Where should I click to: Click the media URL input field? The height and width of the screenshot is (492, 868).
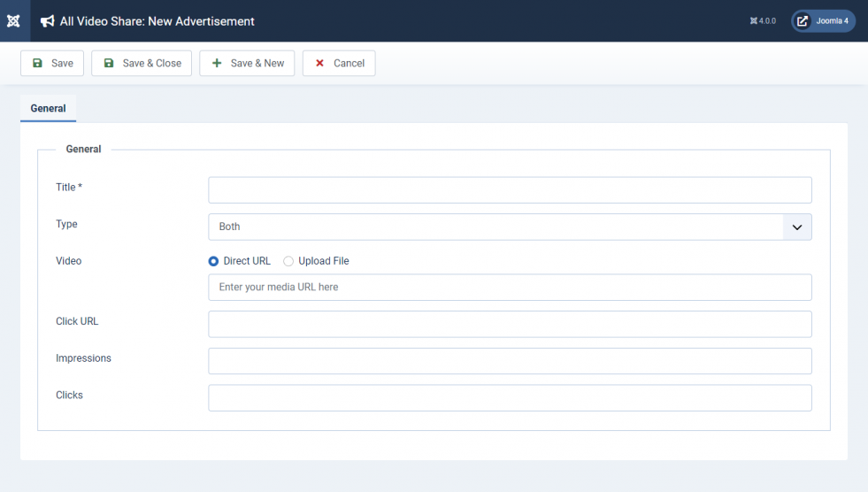pyautogui.click(x=510, y=288)
